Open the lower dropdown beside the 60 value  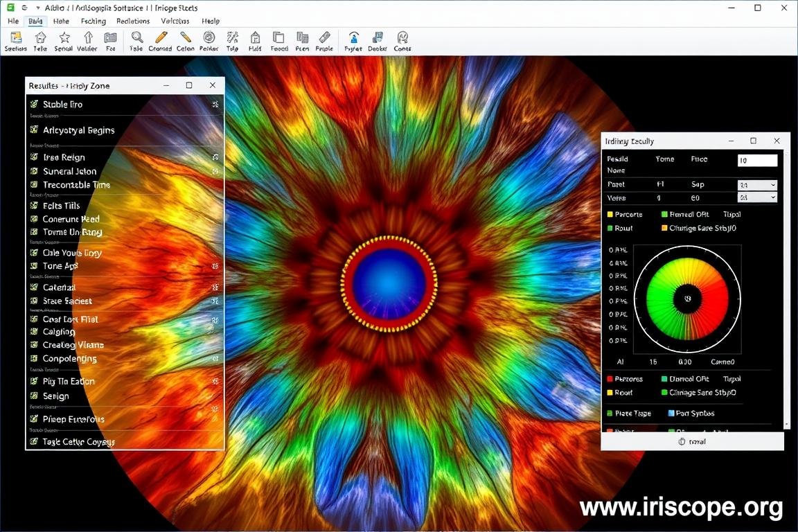click(x=757, y=197)
